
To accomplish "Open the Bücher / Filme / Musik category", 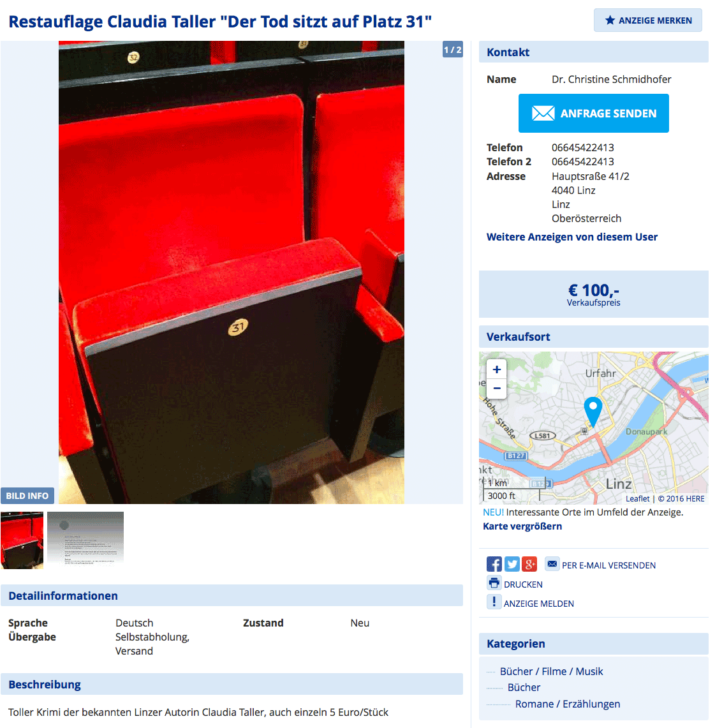I will coord(551,671).
